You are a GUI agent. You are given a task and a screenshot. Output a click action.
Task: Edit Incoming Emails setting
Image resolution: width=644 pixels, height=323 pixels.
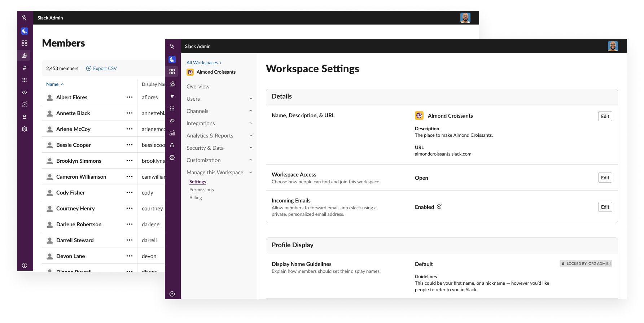click(605, 207)
